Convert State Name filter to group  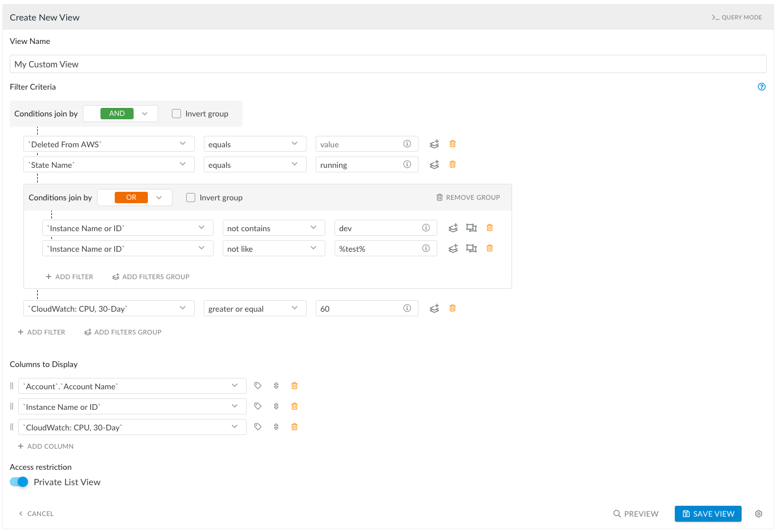tap(434, 164)
